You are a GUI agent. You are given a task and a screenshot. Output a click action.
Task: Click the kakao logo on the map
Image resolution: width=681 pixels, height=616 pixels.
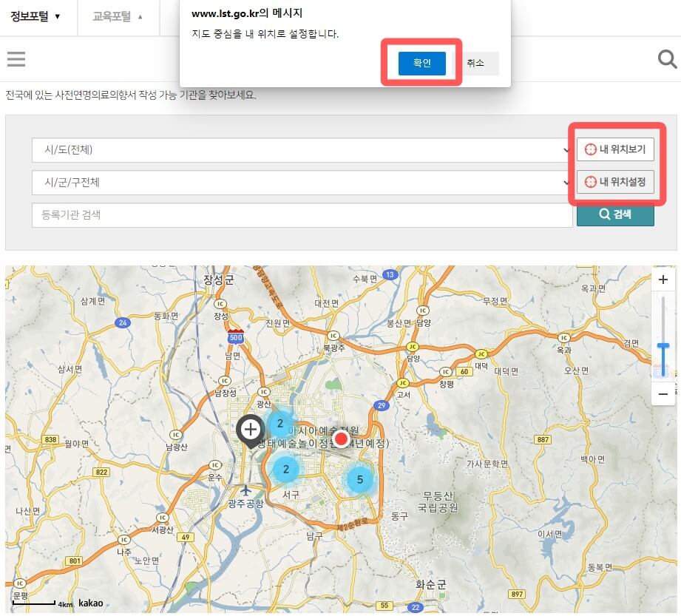coord(89,603)
